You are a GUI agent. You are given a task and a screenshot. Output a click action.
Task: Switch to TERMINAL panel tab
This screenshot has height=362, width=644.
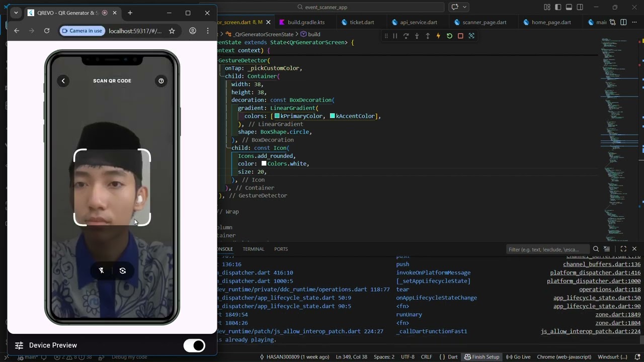click(x=254, y=249)
